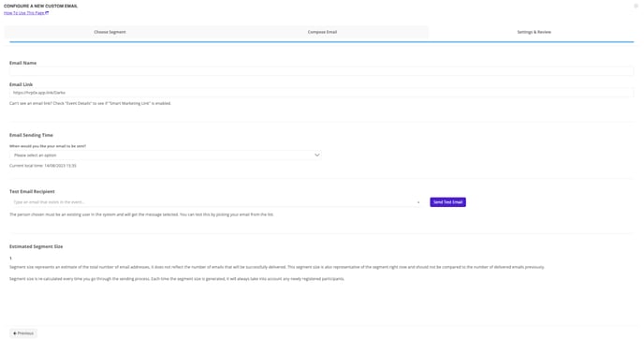Click the Test Email Recipient label
Image resolution: width=644 pixels, height=339 pixels.
(x=32, y=191)
